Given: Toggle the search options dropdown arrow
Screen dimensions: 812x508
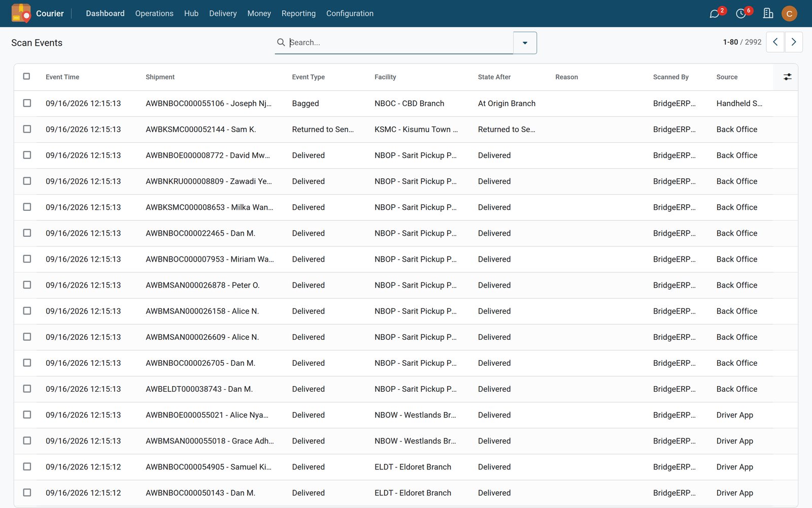Looking at the screenshot, I should coord(525,43).
